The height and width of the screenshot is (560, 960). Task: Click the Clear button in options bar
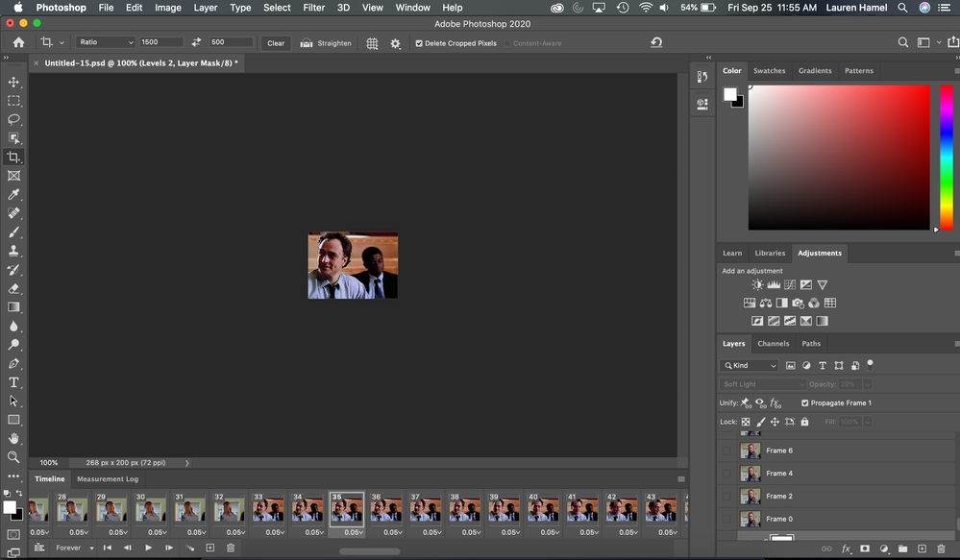click(276, 43)
